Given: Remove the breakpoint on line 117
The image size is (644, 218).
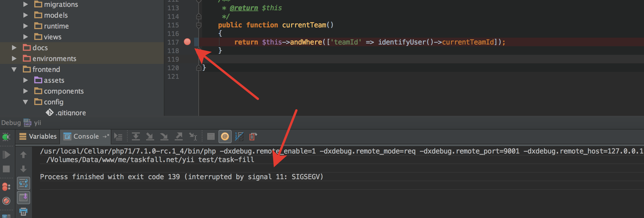Looking at the screenshot, I should (187, 42).
